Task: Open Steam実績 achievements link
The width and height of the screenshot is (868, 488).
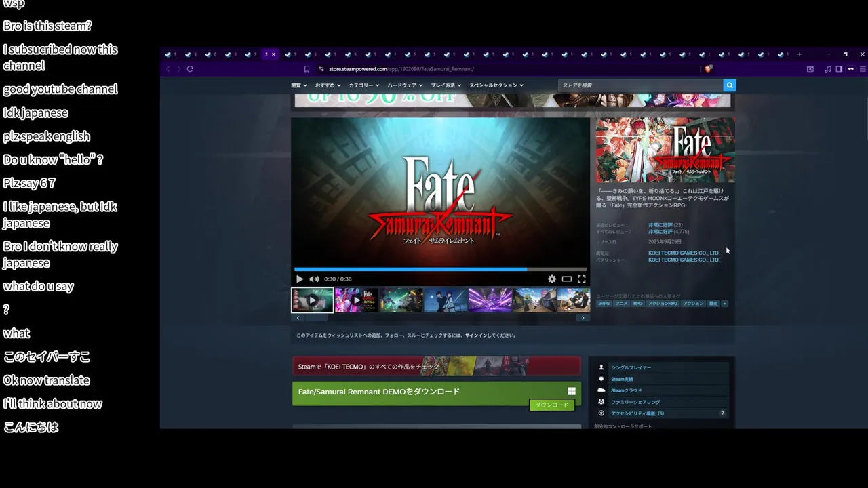Action: point(623,379)
